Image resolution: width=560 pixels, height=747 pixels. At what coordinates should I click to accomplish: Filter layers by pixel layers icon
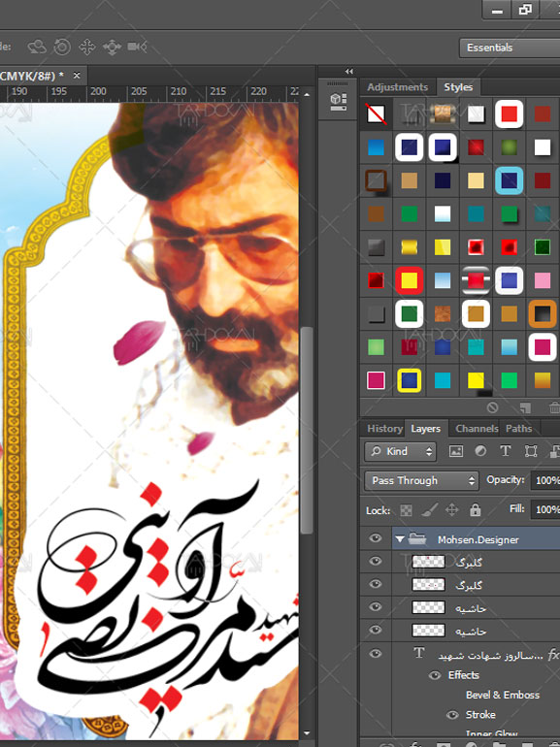(x=455, y=451)
